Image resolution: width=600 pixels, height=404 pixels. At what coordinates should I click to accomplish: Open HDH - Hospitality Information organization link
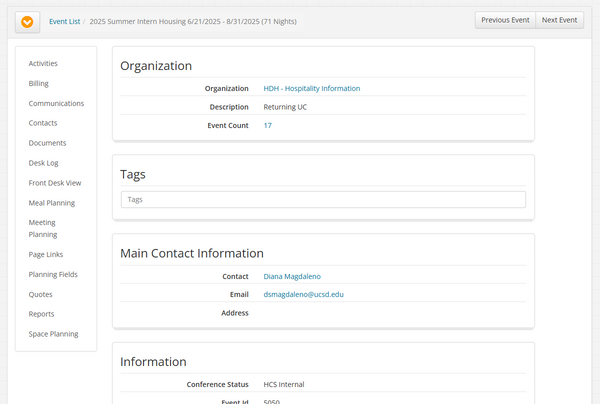tap(311, 88)
